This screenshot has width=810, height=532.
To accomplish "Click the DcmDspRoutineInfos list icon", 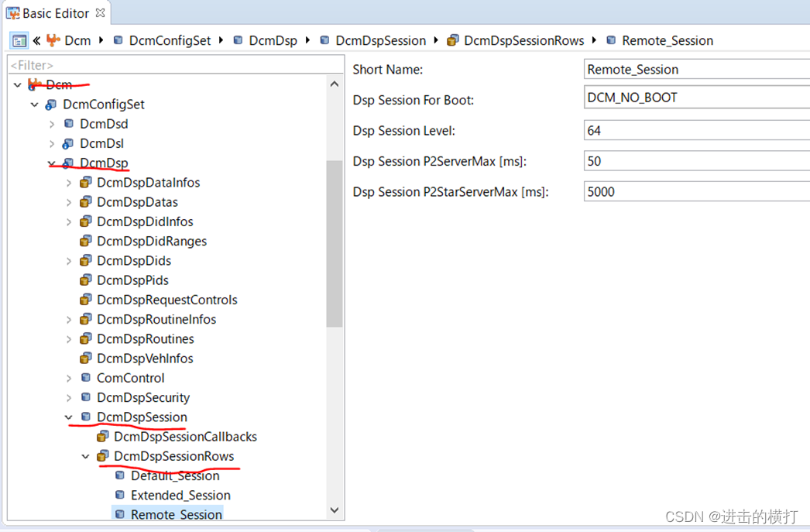I will [x=86, y=320].
